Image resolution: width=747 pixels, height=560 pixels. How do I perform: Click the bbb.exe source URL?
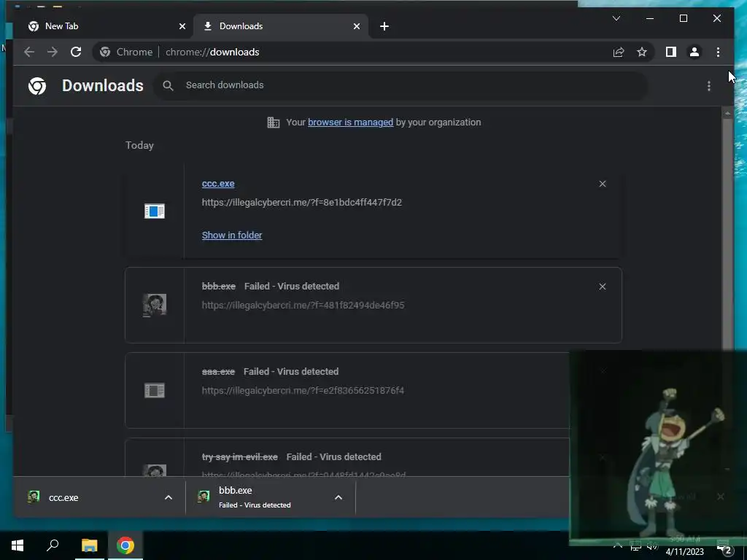tap(303, 306)
